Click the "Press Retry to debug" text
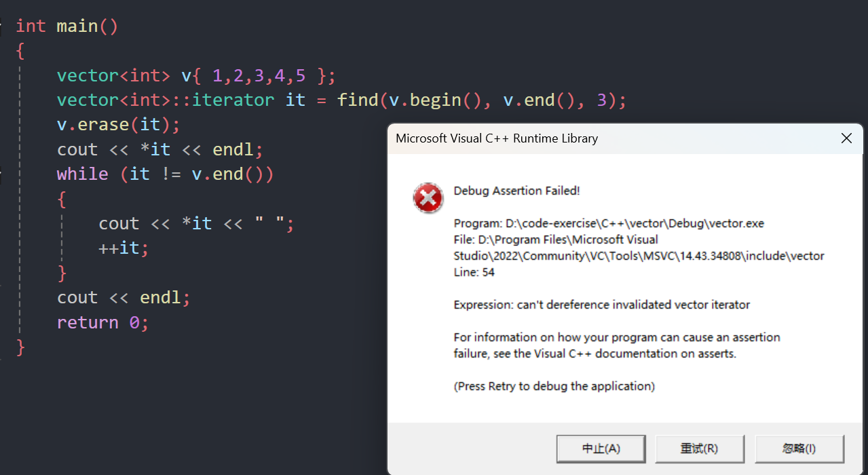Viewport: 868px width, 475px height. pos(554,386)
